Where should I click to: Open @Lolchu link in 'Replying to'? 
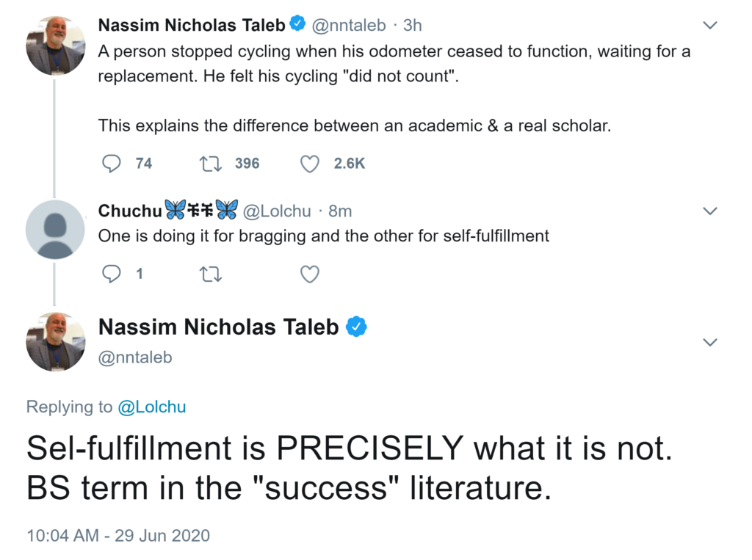(152, 407)
